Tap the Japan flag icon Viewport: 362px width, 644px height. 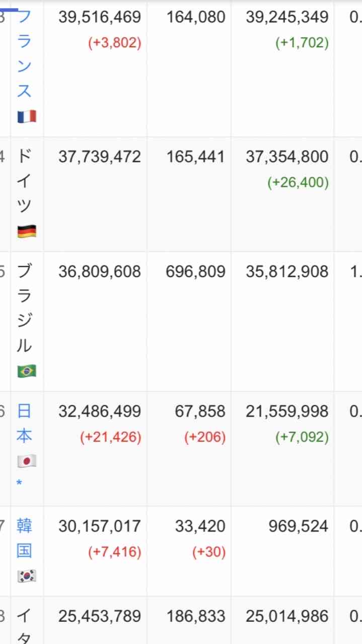(x=27, y=461)
